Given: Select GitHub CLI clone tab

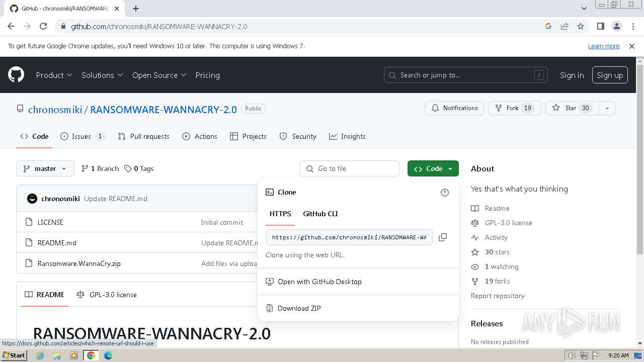Looking at the screenshot, I should [x=320, y=214].
